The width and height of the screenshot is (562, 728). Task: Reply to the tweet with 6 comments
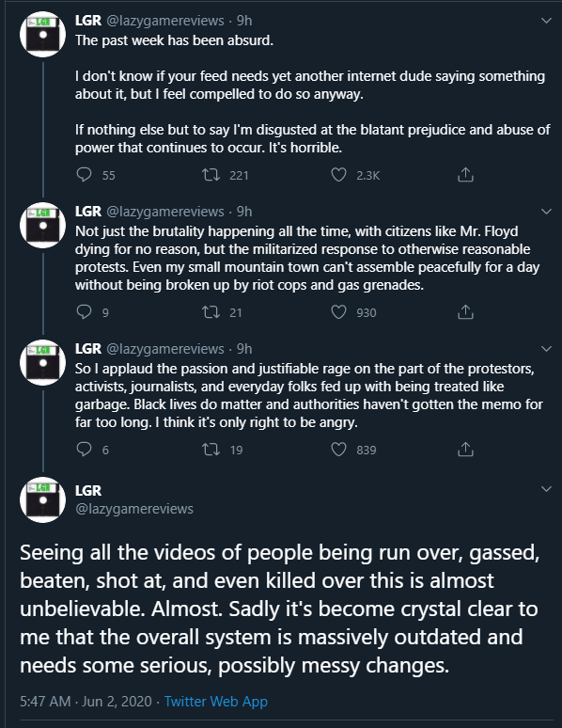point(84,449)
